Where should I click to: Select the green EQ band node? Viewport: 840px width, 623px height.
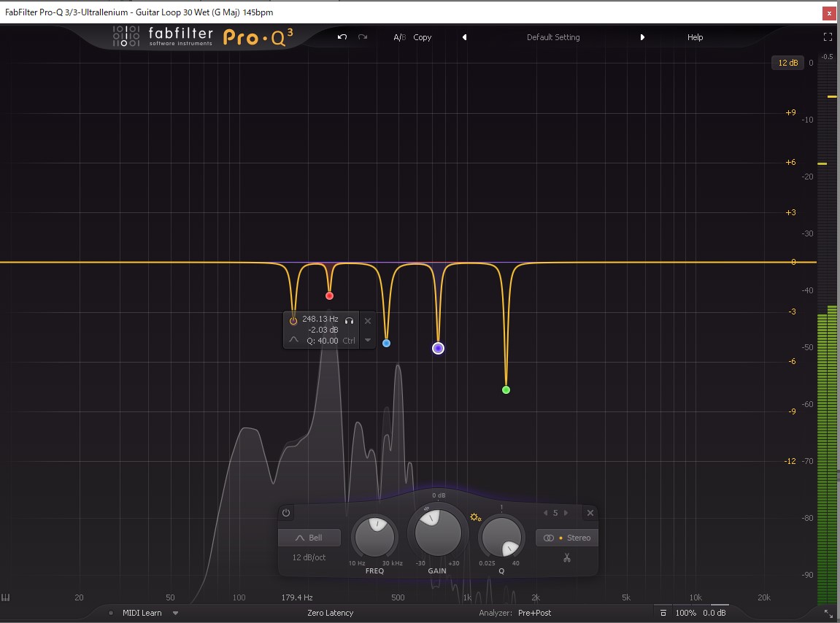tap(506, 390)
